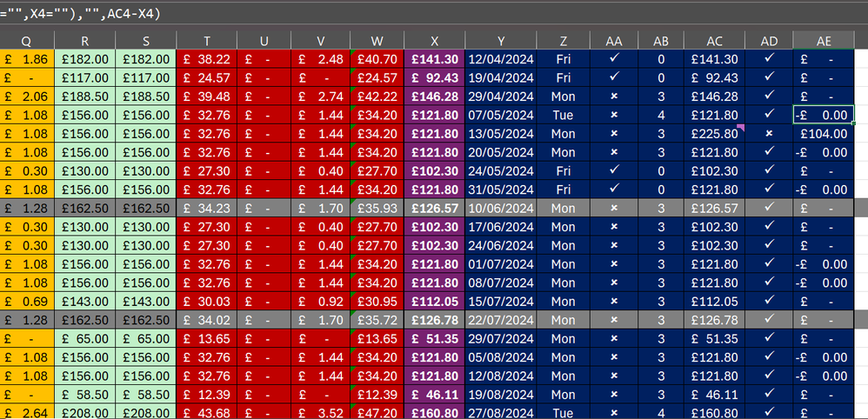Select the Tue cell in the 07/05/2024 row
Image resolution: width=868 pixels, height=419 pixels.
pyautogui.click(x=563, y=115)
